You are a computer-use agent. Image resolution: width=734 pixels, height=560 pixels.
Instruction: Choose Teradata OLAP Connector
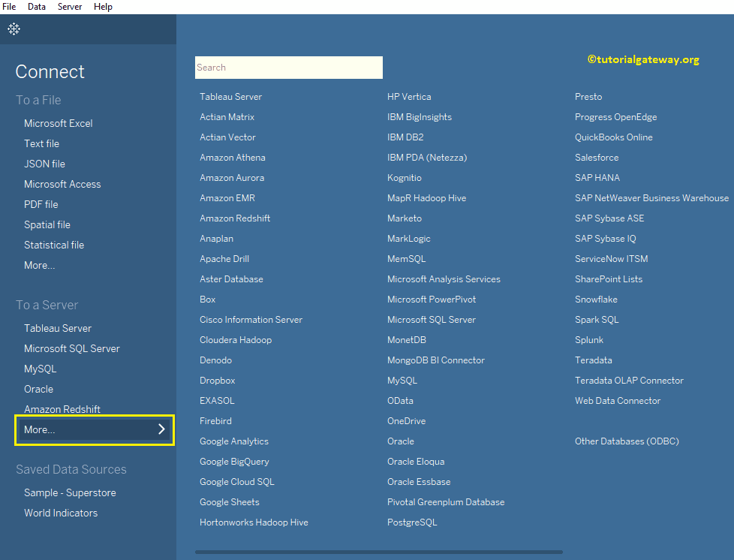tap(629, 381)
